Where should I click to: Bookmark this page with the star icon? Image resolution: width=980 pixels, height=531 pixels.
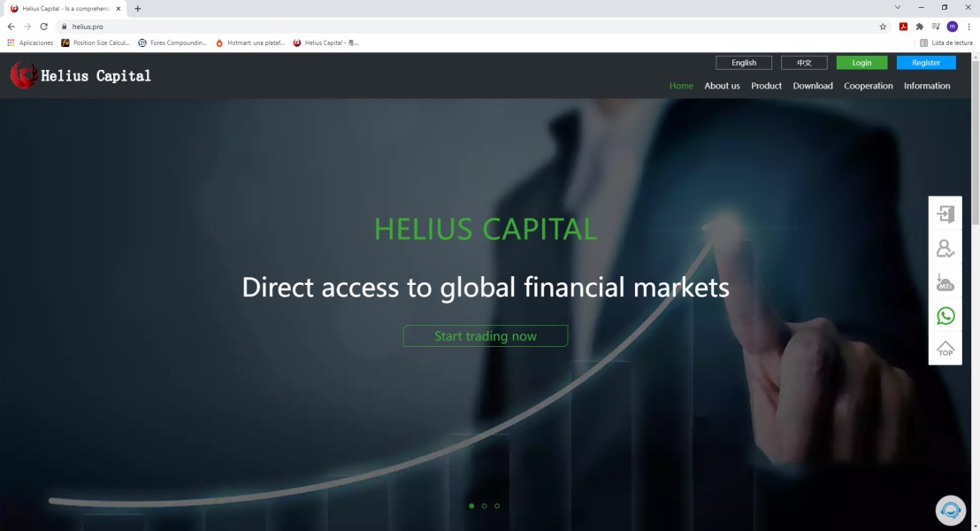pyautogui.click(x=883, y=27)
